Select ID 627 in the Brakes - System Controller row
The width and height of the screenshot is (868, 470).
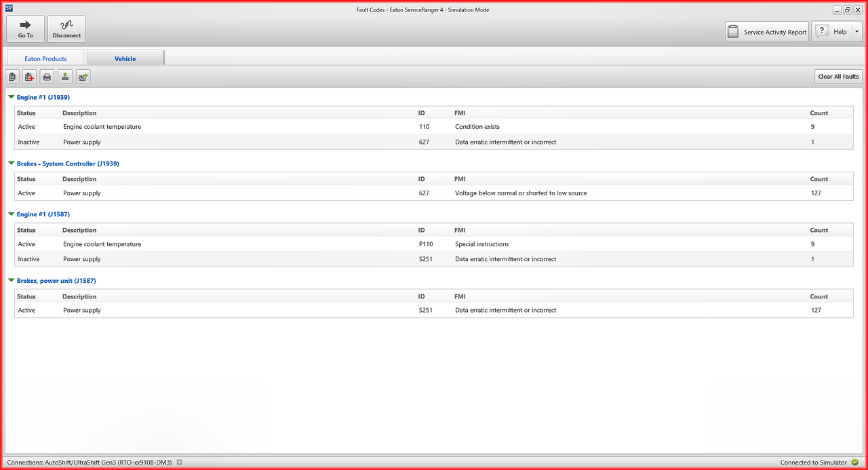click(x=425, y=193)
